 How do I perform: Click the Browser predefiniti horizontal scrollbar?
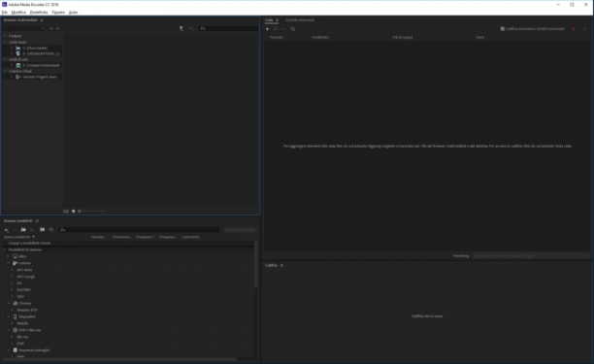pyautogui.click(x=120, y=359)
